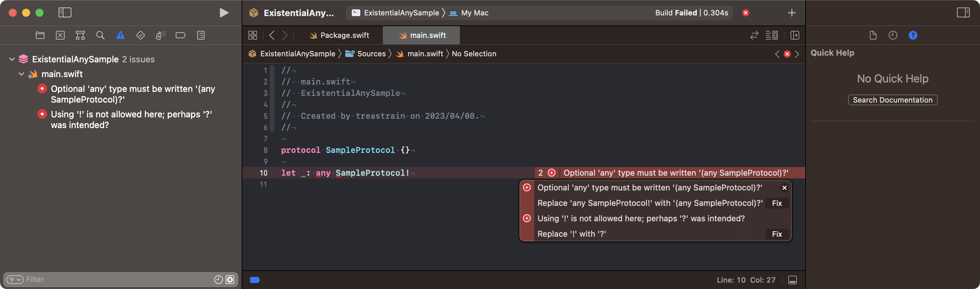980x289 pixels.
Task: Click the red error badge in activity bar
Action: pyautogui.click(x=746, y=13)
